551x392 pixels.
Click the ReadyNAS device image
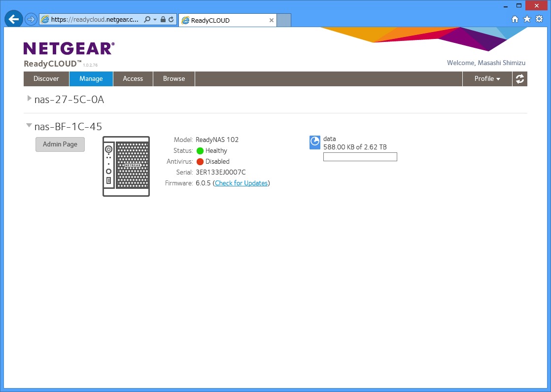126,167
